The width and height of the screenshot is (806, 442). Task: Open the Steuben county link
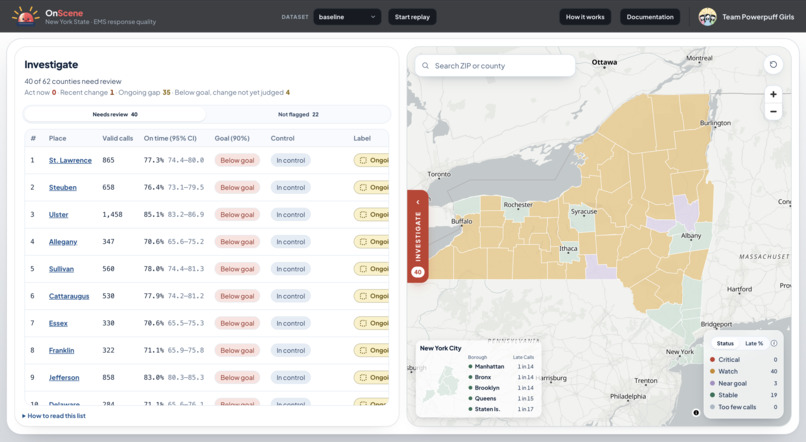click(63, 188)
